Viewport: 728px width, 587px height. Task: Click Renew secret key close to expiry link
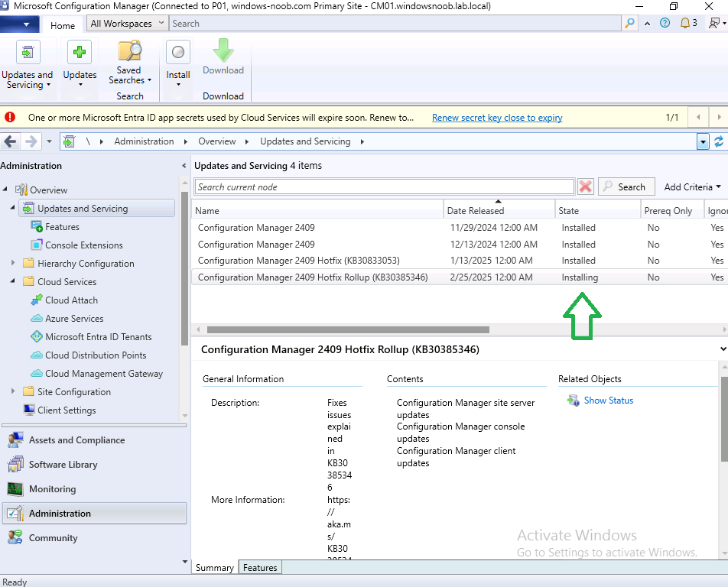tap(497, 118)
